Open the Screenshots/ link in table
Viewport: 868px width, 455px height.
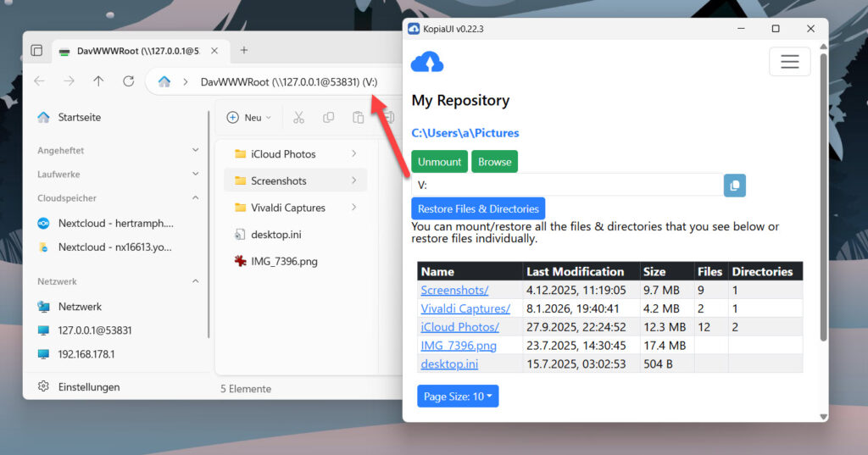454,291
